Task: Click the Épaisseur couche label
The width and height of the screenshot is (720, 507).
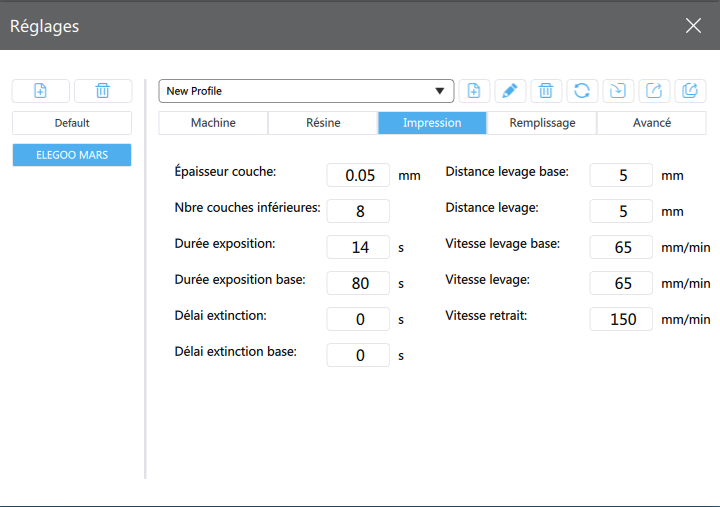Action: tap(225, 171)
